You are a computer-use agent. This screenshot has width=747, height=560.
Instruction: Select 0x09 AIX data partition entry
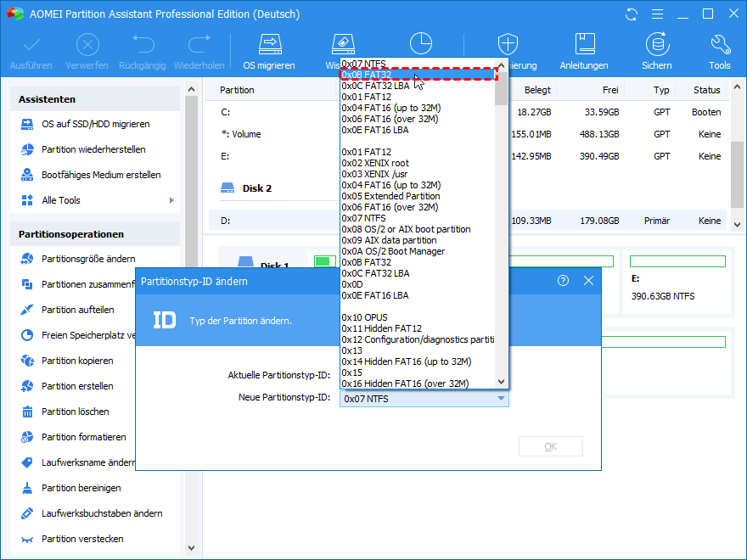coord(418,240)
